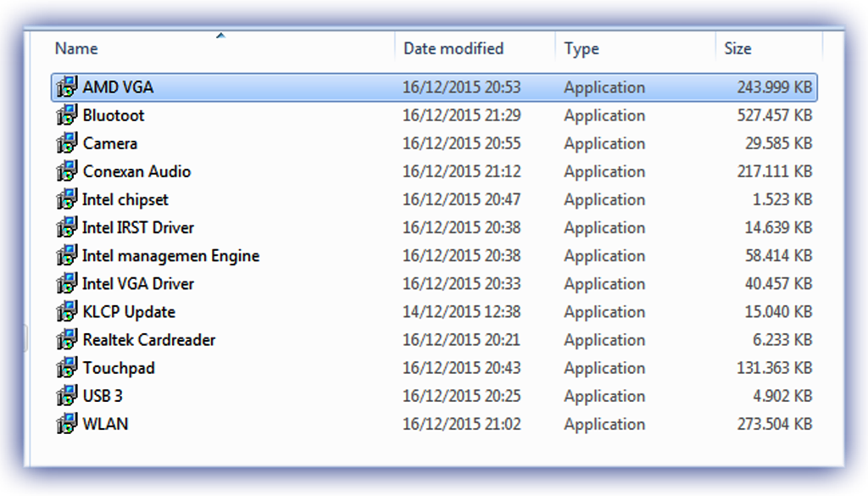Sort files by the Name column header

coord(76,48)
